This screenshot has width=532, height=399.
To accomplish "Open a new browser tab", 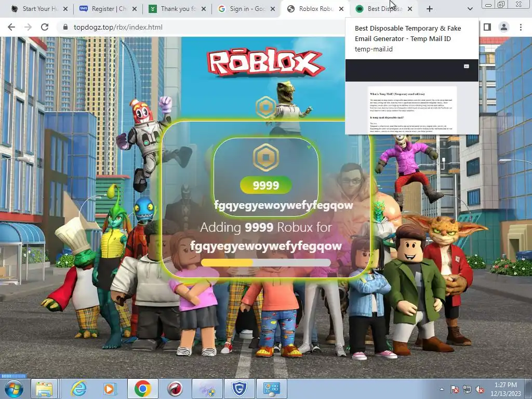I will (x=430, y=9).
